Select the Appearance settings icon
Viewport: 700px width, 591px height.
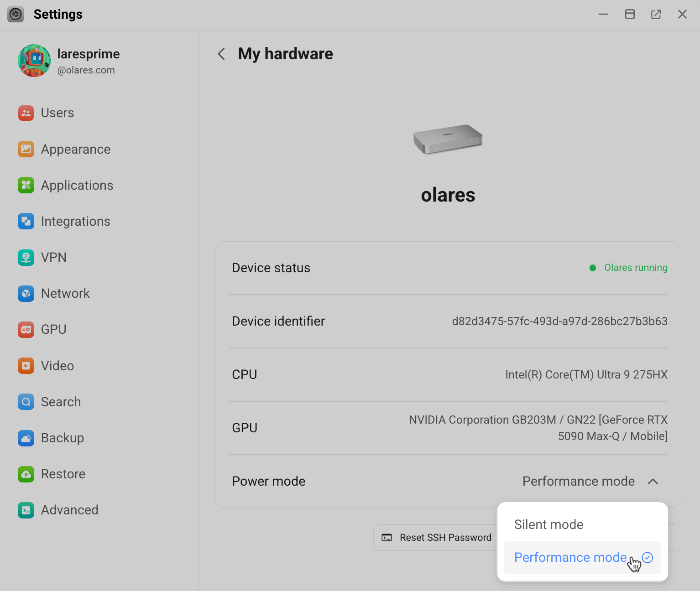click(26, 149)
